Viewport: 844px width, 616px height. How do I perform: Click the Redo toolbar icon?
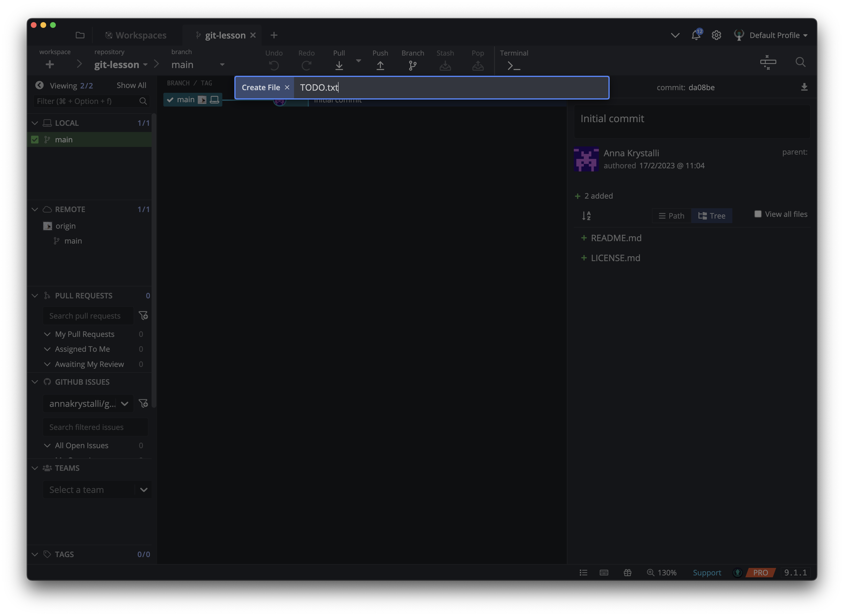pyautogui.click(x=306, y=66)
